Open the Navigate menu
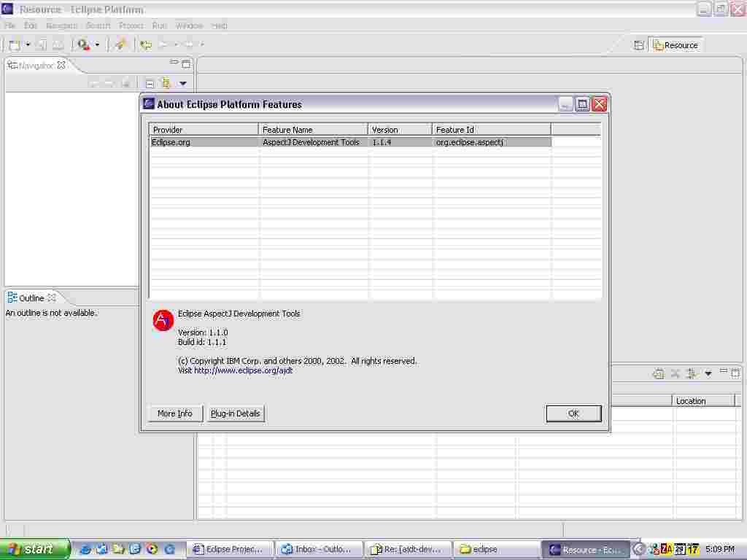Image resolution: width=747 pixels, height=560 pixels. tap(61, 26)
